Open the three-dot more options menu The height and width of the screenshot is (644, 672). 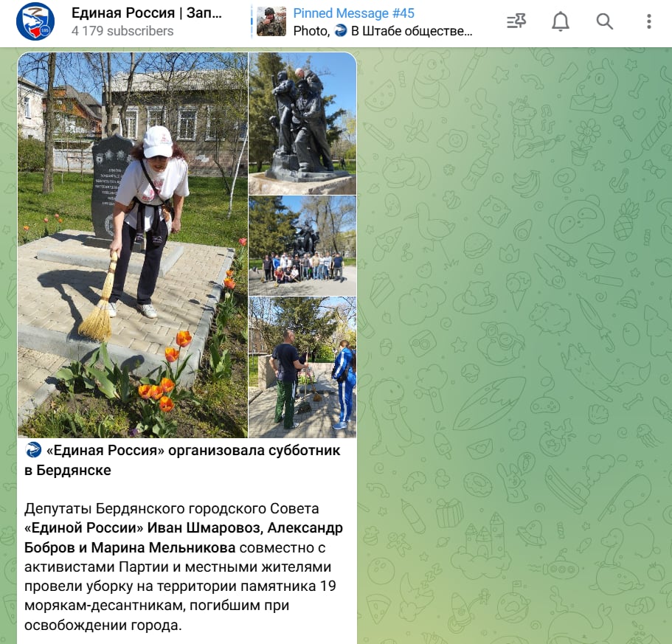click(649, 21)
